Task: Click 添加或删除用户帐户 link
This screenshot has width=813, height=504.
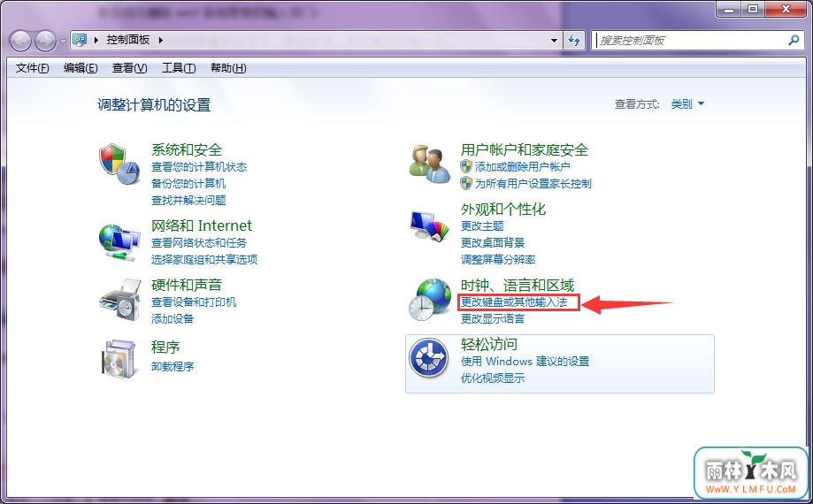Action: pyautogui.click(x=523, y=167)
